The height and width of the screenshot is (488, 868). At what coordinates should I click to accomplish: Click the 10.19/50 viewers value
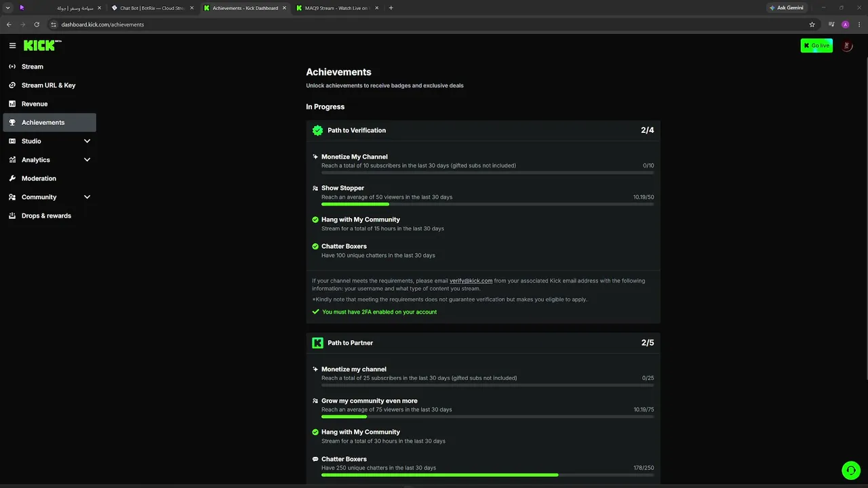pos(644,197)
